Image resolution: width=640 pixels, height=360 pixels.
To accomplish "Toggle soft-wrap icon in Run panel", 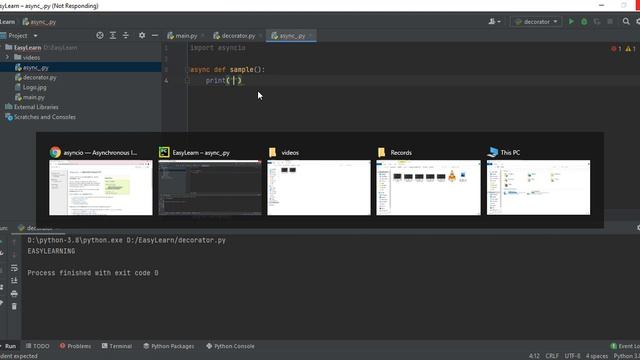I will 14,268.
